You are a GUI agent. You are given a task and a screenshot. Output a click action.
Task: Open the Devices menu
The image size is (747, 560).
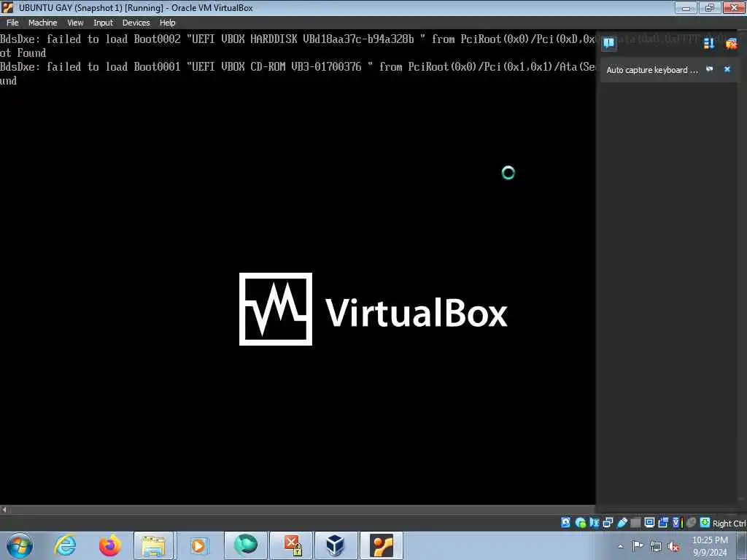(136, 23)
